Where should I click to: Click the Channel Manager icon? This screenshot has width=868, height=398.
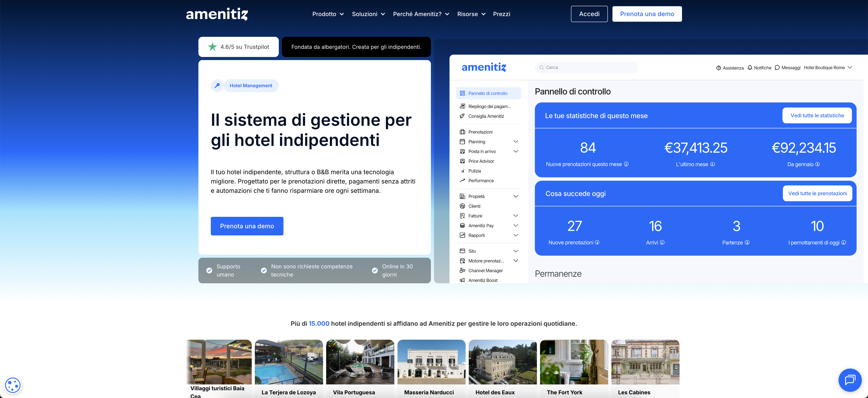point(462,270)
